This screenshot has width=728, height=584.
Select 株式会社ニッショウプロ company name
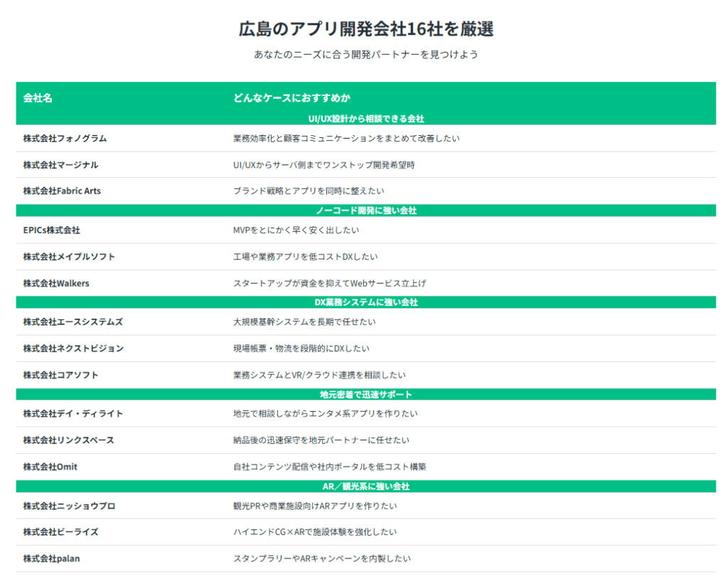click(x=69, y=506)
